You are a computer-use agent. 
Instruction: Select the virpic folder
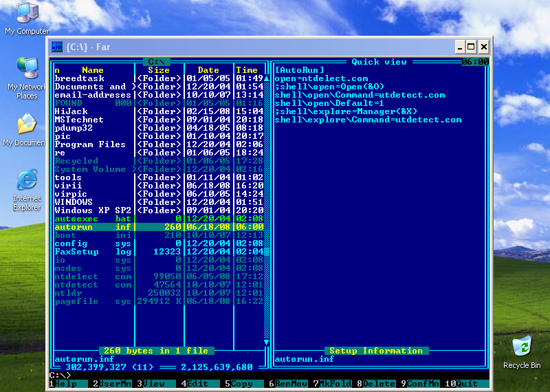point(159,194)
